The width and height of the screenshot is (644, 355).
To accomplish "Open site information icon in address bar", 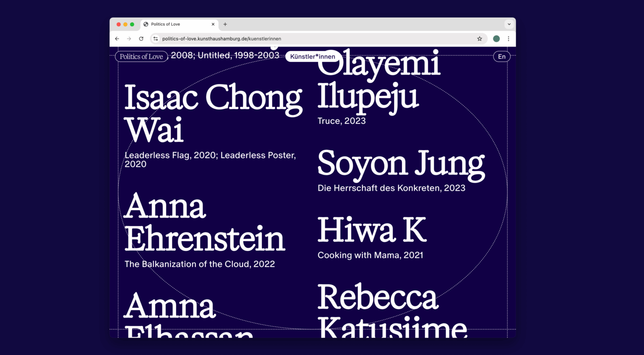I will (155, 39).
